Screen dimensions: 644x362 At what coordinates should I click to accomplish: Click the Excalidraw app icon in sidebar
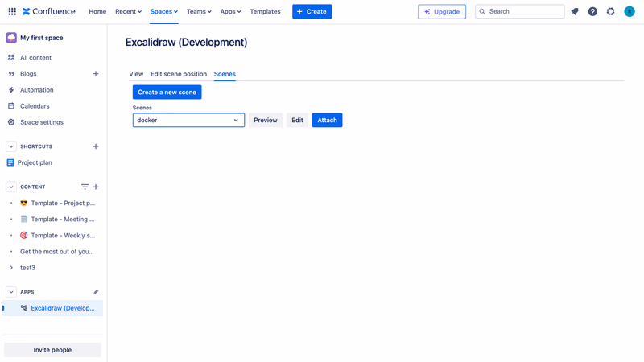point(24,308)
